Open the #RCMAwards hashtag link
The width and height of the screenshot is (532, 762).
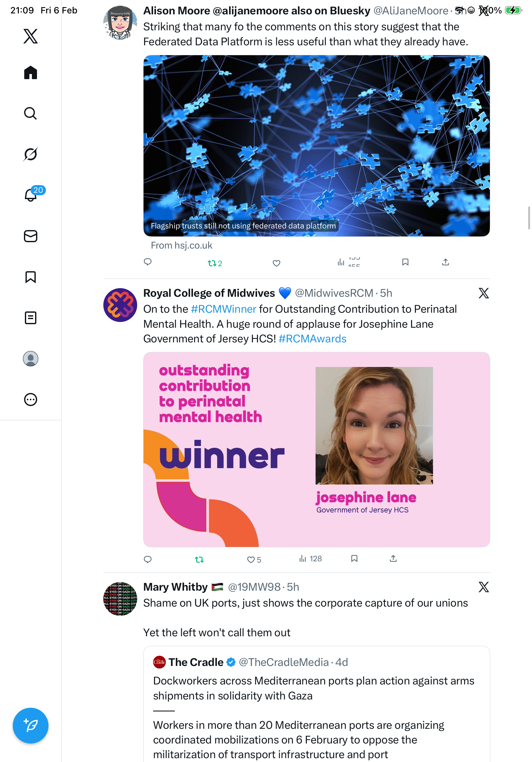(313, 339)
